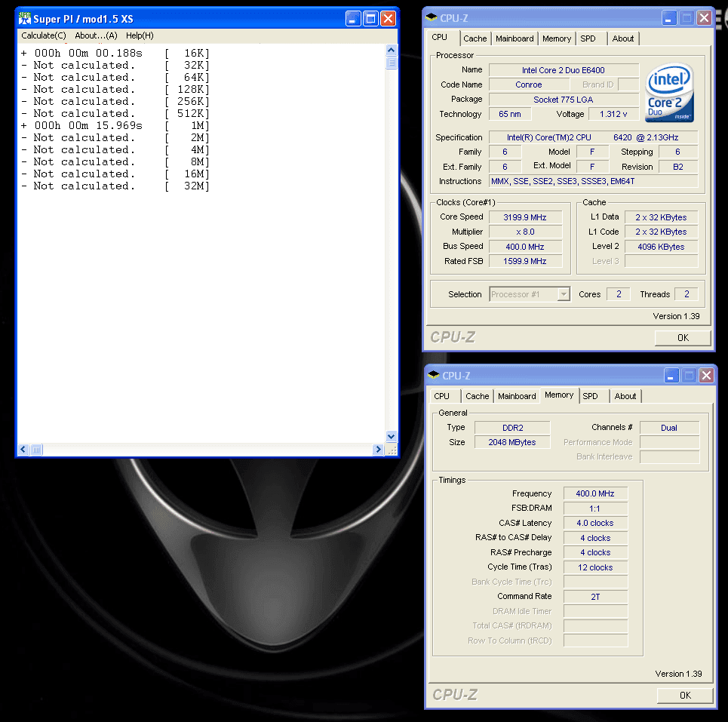
Task: Click the CAS# Latency value 4.0 clocks
Action: [595, 523]
